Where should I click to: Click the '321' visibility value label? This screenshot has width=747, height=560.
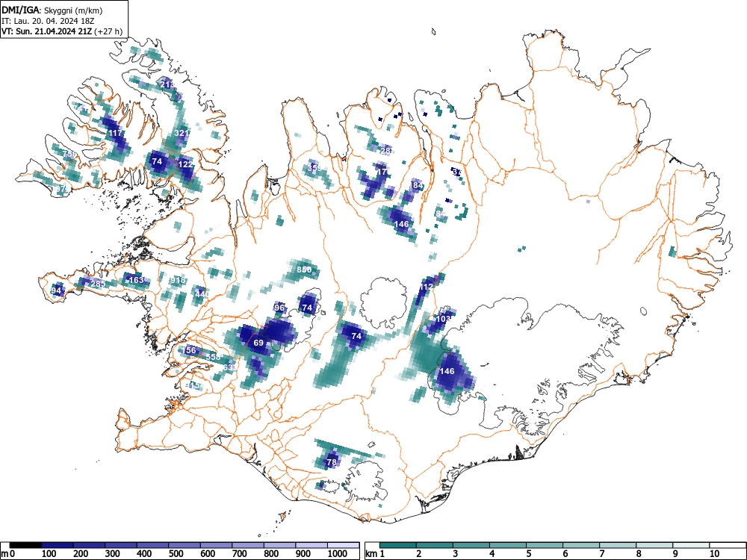182,133
